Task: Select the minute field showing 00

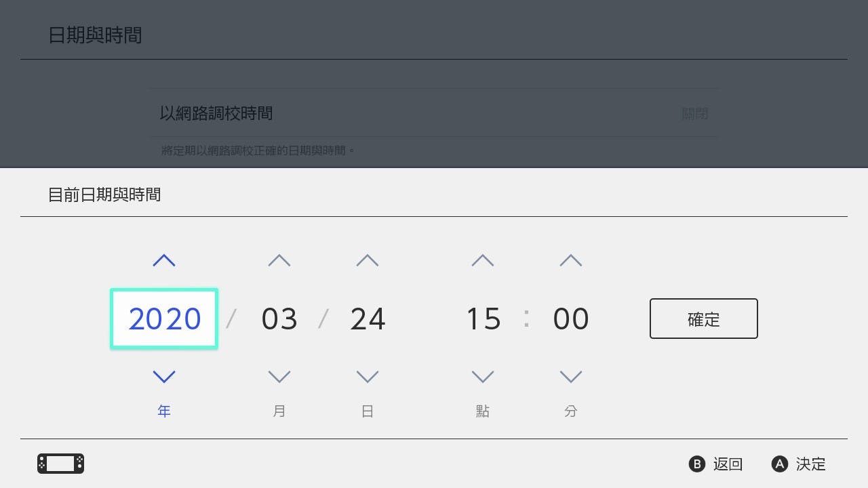Action: pyautogui.click(x=571, y=319)
